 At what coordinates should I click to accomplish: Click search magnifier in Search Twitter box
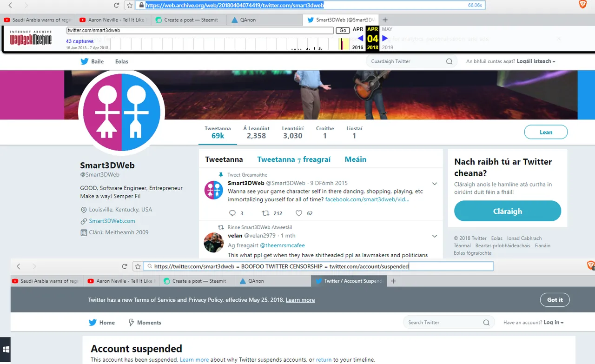click(486, 323)
